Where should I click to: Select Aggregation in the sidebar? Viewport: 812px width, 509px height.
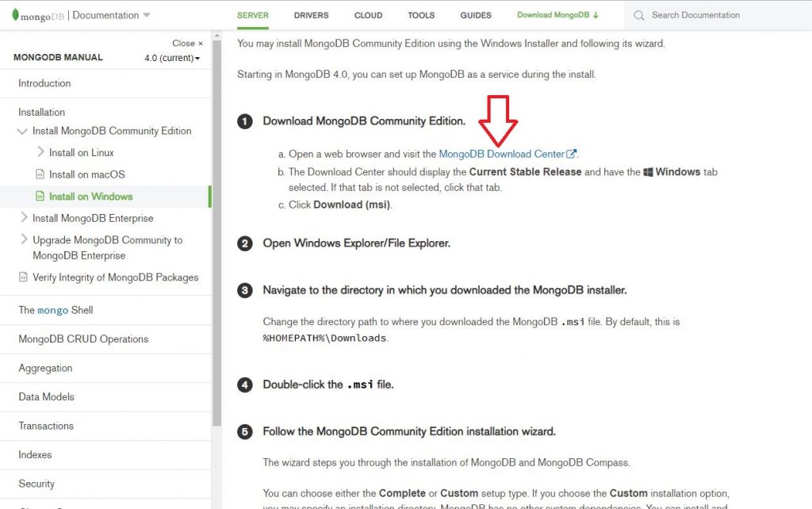[44, 368]
